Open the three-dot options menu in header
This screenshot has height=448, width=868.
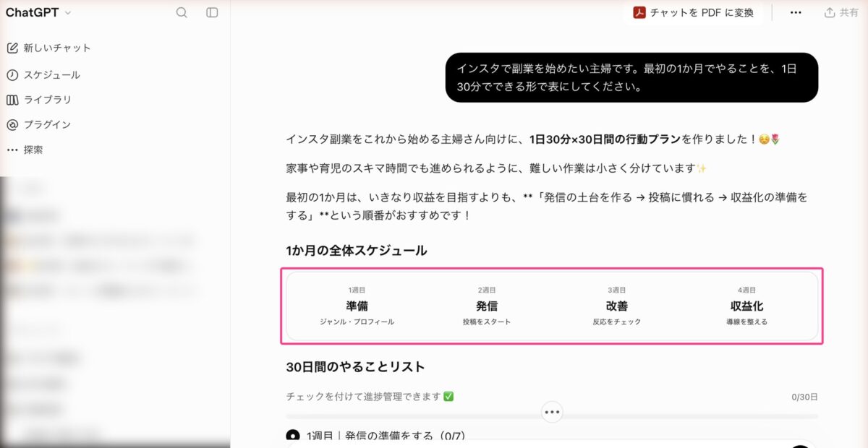(x=796, y=12)
